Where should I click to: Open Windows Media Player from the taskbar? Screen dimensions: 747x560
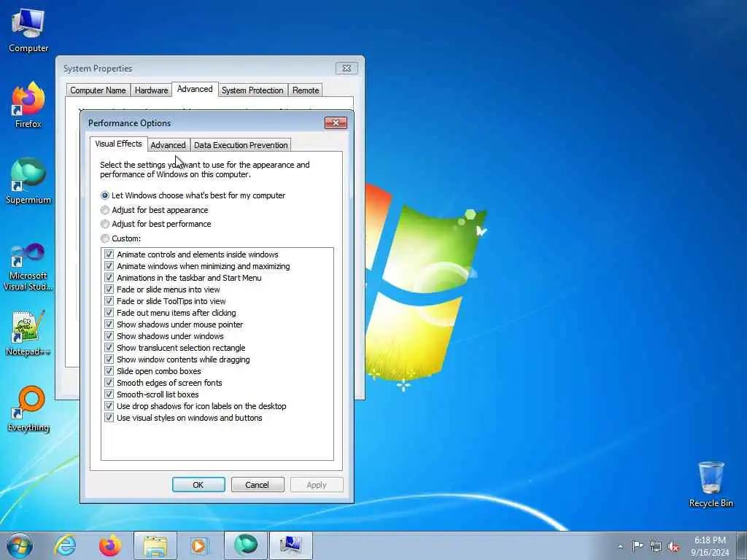pos(199,545)
